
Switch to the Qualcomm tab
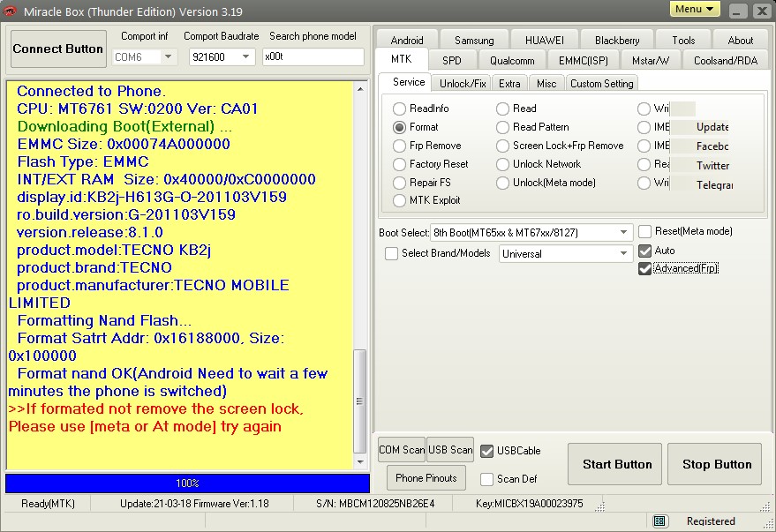point(512,61)
